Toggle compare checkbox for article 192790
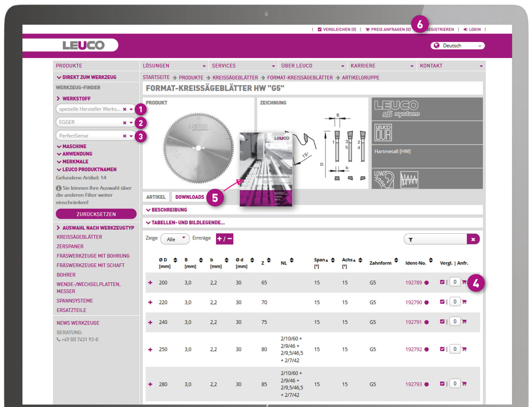 tap(442, 302)
